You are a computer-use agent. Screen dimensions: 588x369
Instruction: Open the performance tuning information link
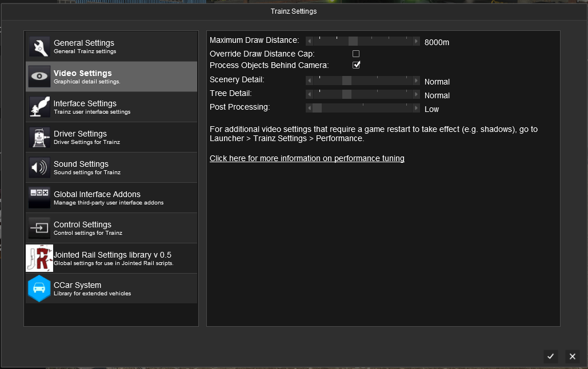(307, 158)
